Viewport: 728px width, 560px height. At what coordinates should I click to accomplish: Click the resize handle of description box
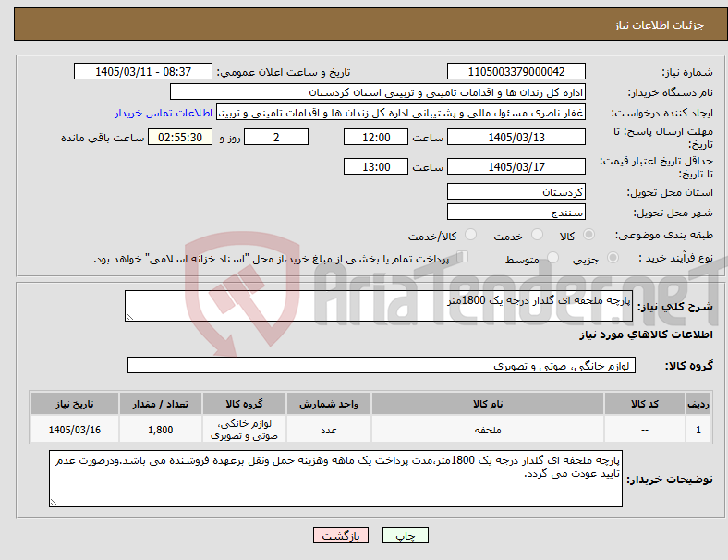click(x=129, y=317)
